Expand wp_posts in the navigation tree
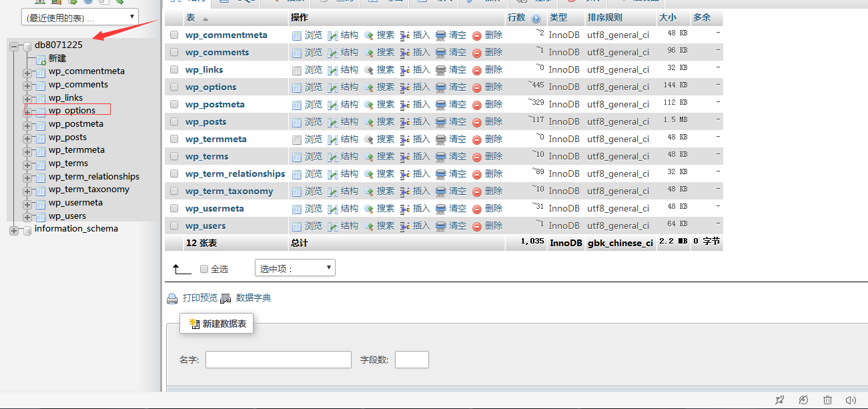Screen dimensions: 868x409 (x=27, y=138)
